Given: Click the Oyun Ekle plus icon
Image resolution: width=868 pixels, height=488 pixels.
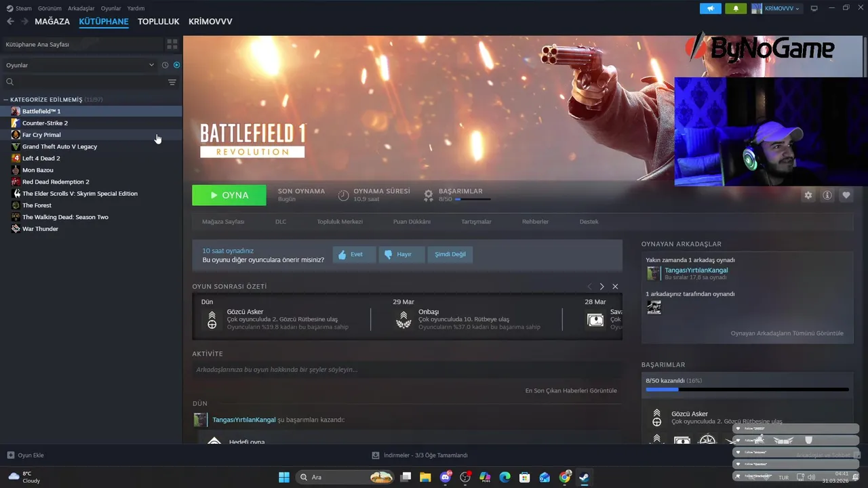Looking at the screenshot, I should tap(10, 455).
